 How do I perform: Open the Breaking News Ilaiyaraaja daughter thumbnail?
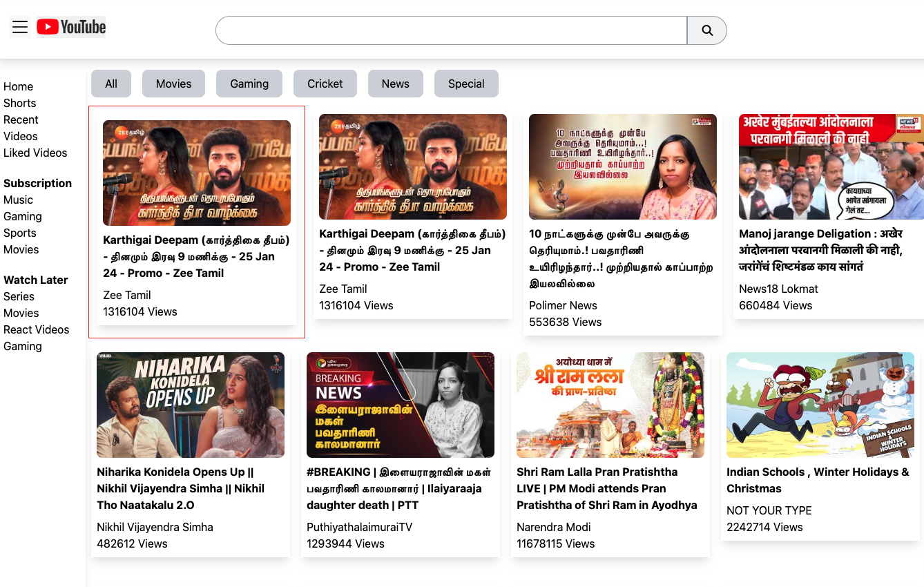coord(401,405)
